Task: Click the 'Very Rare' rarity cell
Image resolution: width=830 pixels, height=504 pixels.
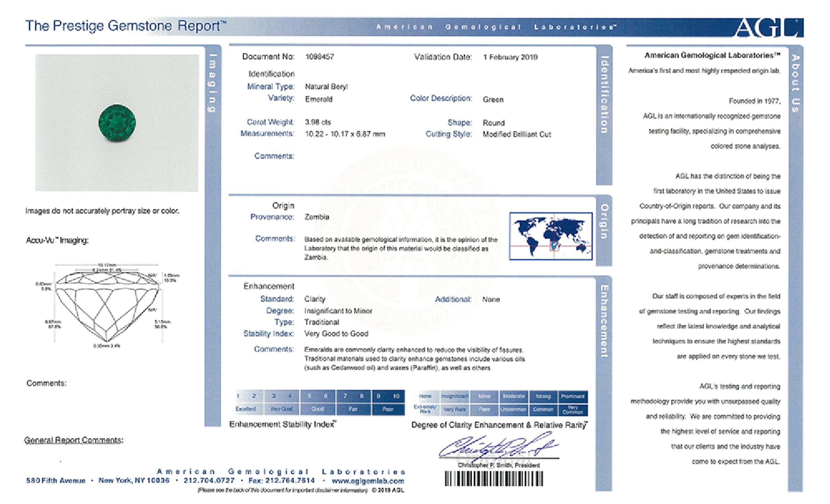Action: pos(455,409)
